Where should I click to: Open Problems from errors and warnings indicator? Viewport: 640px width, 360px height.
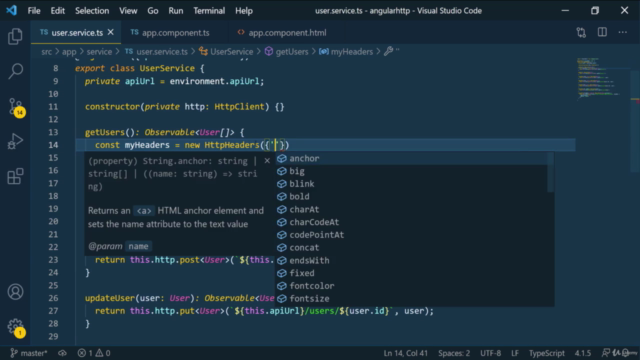tap(94, 353)
